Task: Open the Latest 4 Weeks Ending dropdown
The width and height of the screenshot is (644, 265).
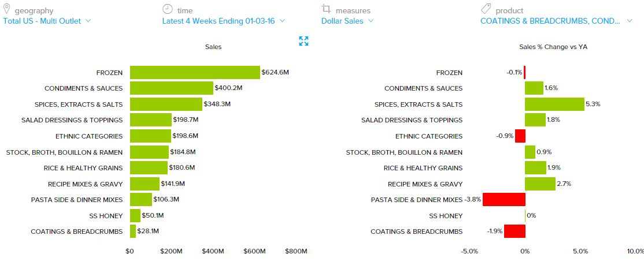Action: (223, 21)
